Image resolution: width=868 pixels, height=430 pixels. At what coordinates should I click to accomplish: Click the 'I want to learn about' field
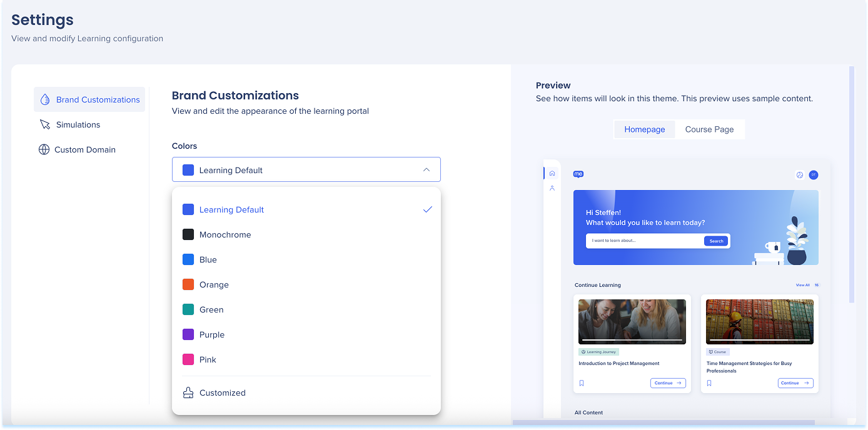[644, 241]
